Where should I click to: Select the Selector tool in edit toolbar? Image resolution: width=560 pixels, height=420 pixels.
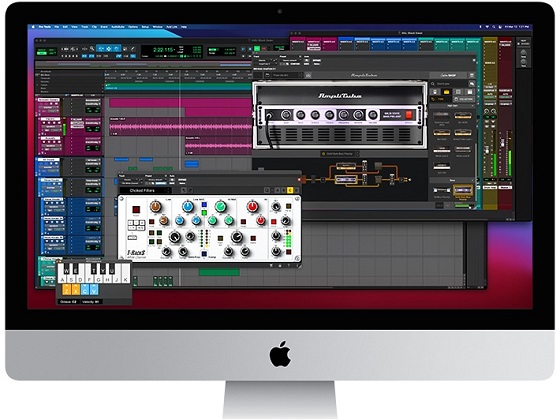[x=109, y=49]
